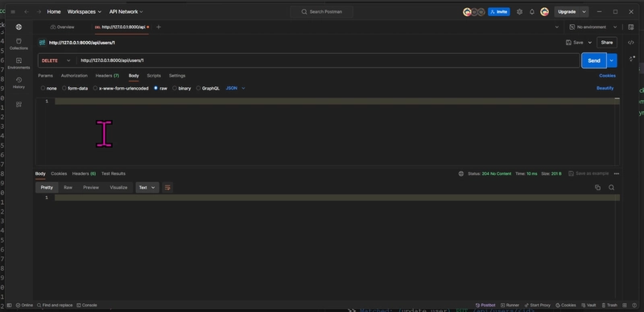Switch to the Authorization tab
Image resolution: width=644 pixels, height=312 pixels.
(x=74, y=76)
